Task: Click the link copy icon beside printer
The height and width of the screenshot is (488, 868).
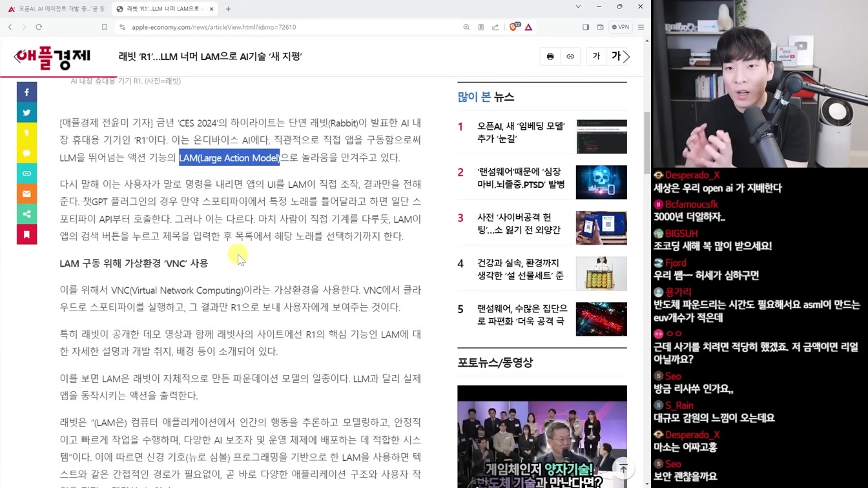Action: point(570,57)
